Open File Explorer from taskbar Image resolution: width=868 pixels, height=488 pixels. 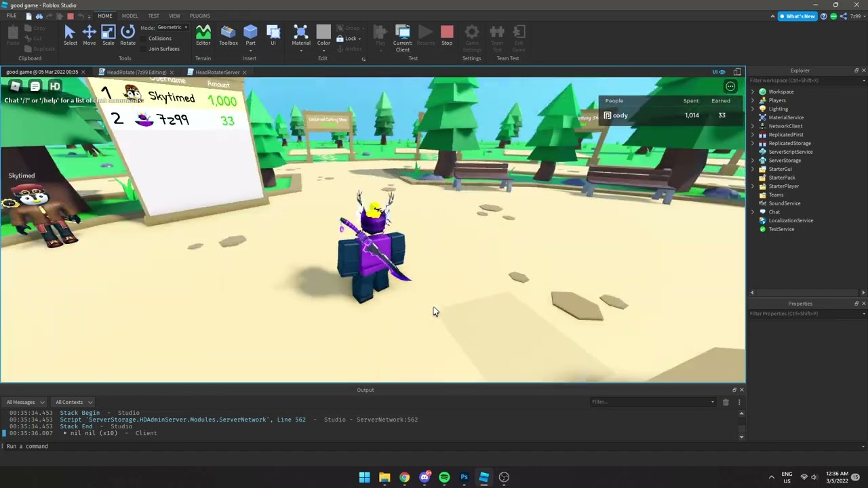(x=384, y=477)
